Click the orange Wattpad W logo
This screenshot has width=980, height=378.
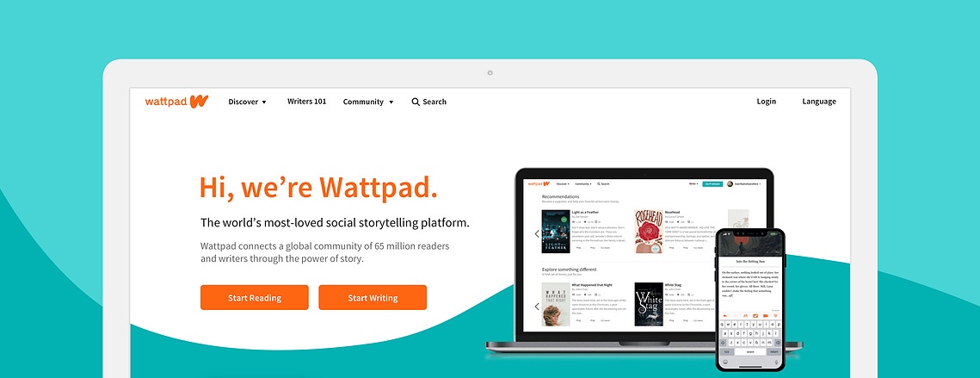coord(200,102)
